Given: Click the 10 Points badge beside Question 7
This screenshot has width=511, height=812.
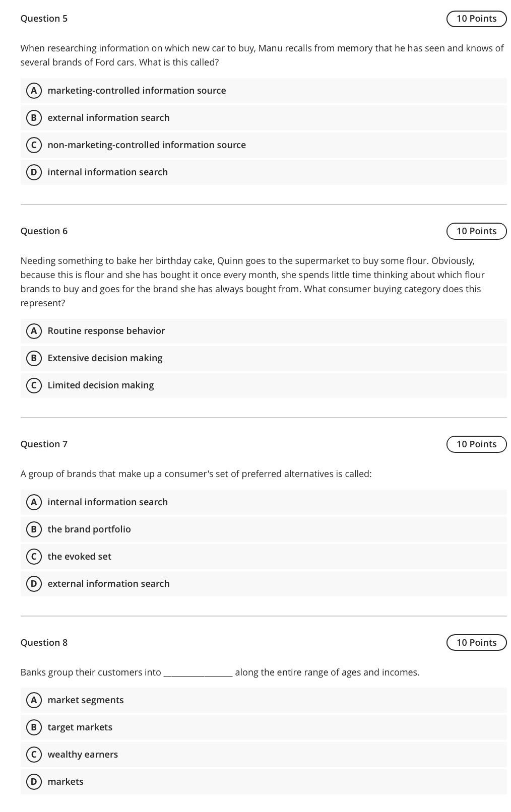Looking at the screenshot, I should point(477,444).
